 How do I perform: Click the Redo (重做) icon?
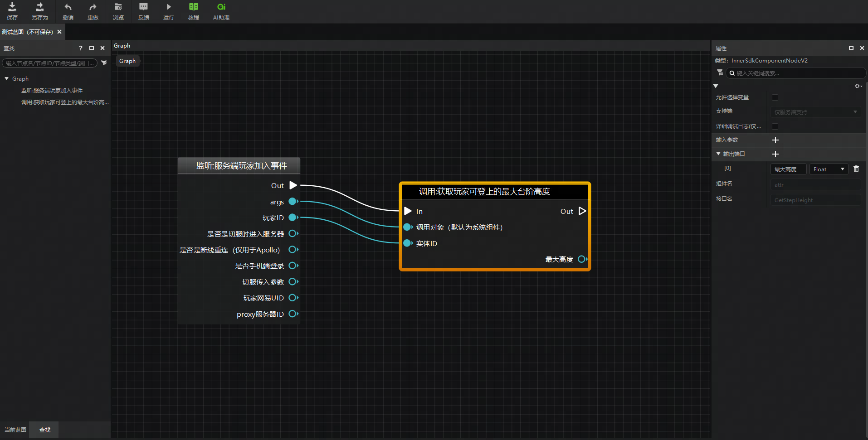tap(93, 11)
